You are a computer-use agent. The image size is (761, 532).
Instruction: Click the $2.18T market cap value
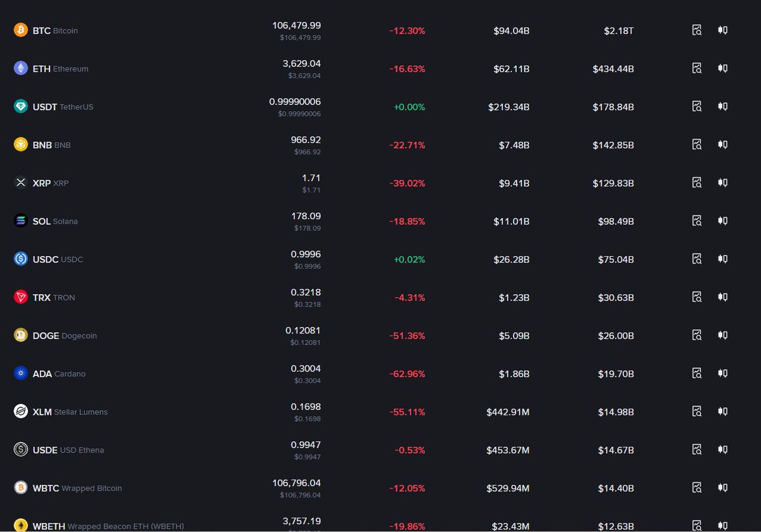619,30
